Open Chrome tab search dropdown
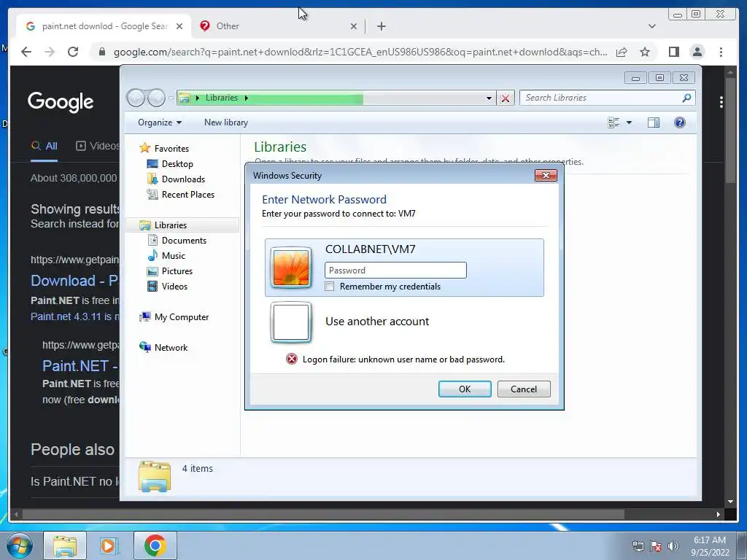 pos(651,26)
